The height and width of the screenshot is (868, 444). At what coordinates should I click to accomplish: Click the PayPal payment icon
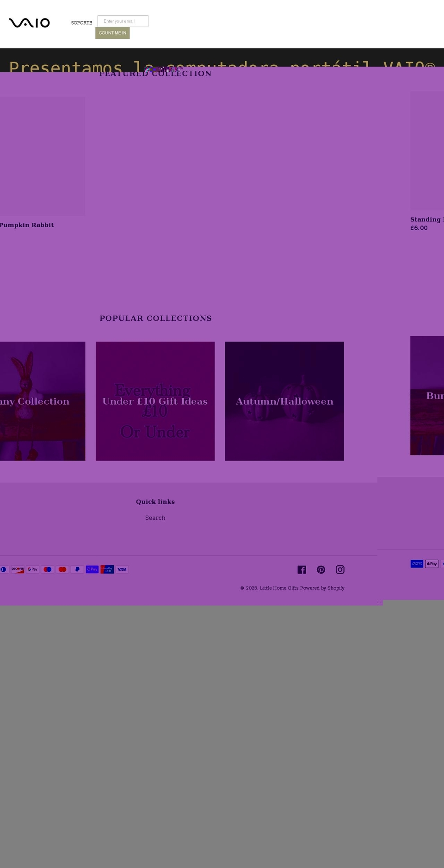[x=77, y=569]
